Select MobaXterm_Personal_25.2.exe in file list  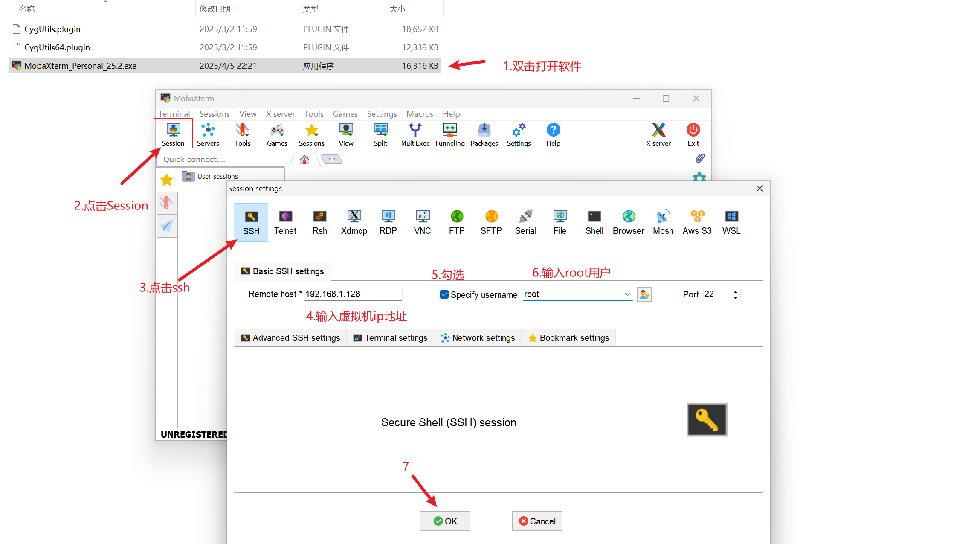[225, 66]
